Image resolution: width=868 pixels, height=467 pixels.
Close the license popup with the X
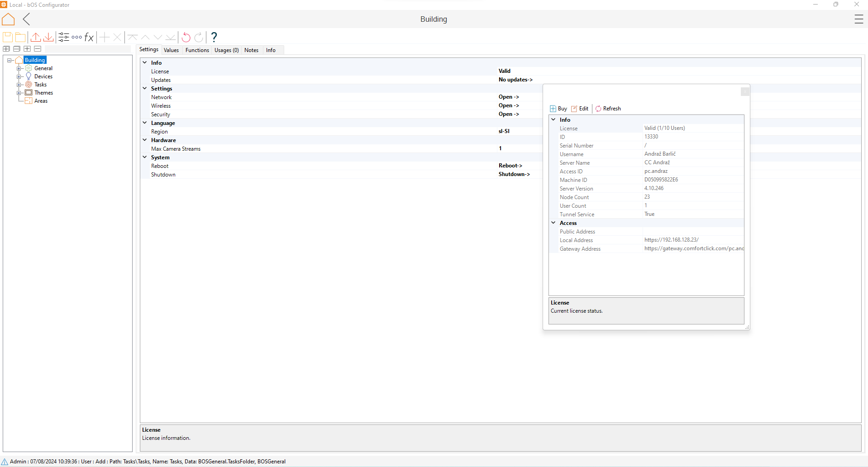(745, 92)
